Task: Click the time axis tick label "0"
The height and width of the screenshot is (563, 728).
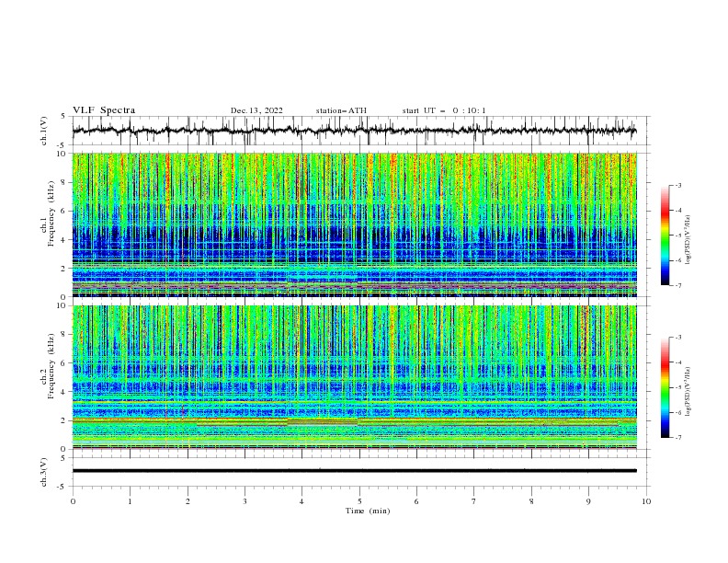Action: [73, 501]
